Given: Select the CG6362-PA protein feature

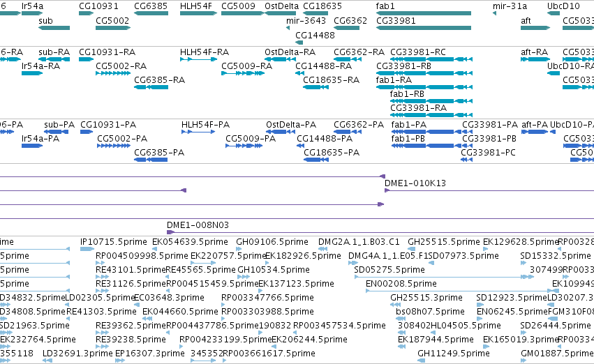Looking at the screenshot, I should pyautogui.click(x=348, y=132).
